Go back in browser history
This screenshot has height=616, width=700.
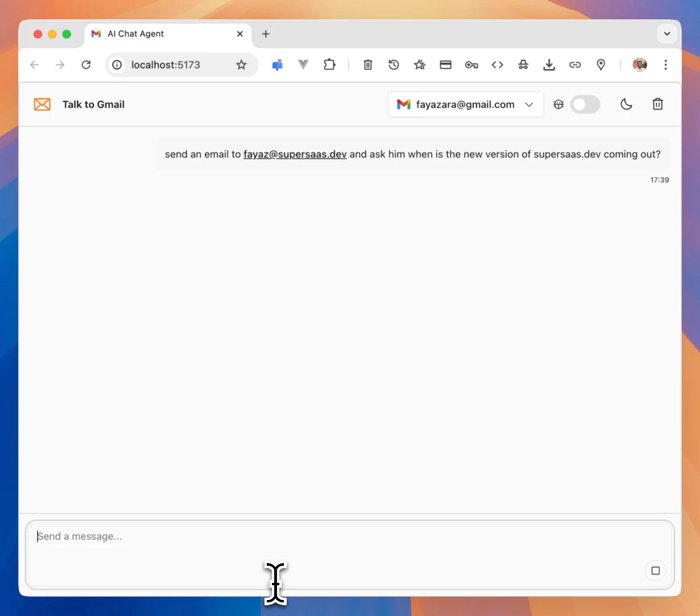tap(34, 65)
